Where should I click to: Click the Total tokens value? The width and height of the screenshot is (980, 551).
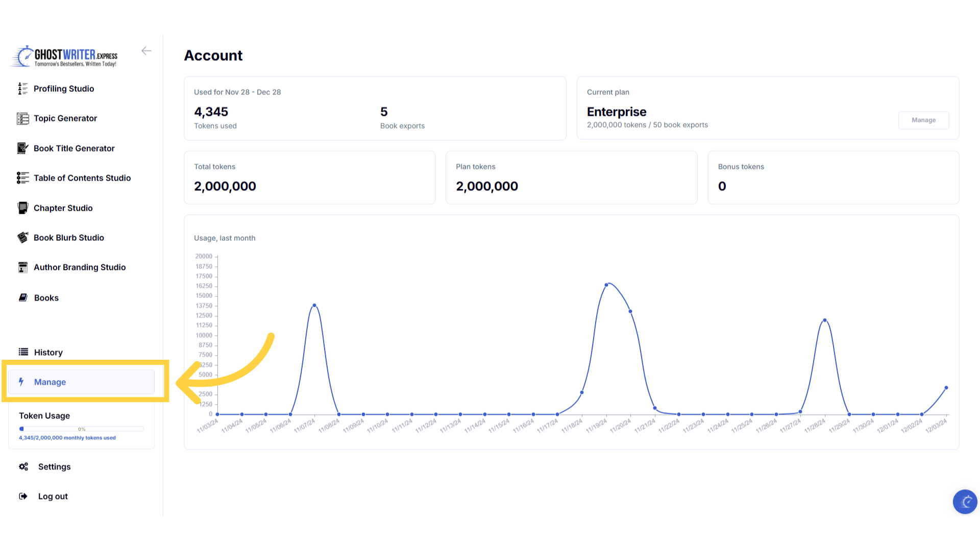[x=225, y=186]
